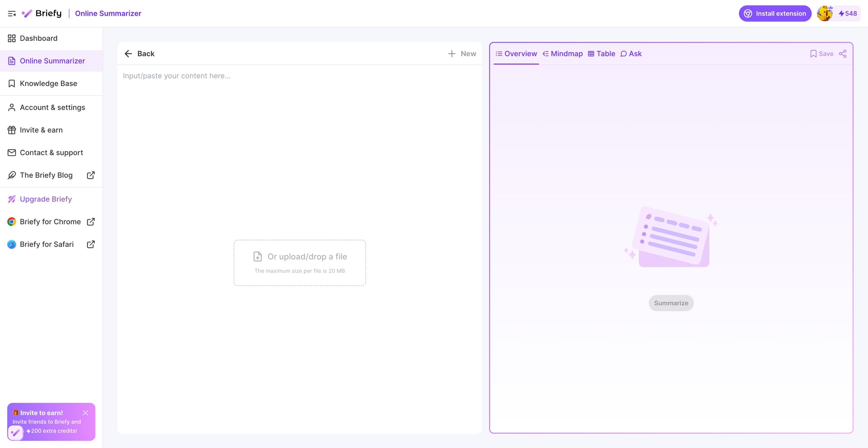Go Back from the summarizer input
The width and height of the screenshot is (868, 448).
139,54
